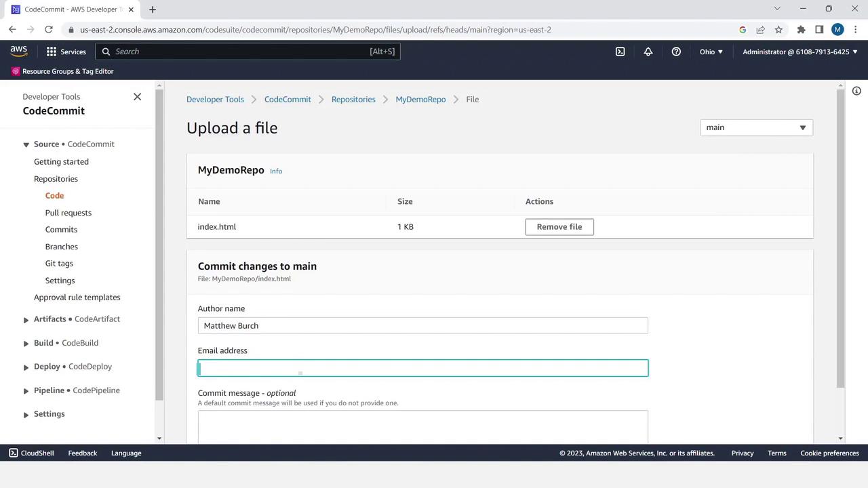Open the info panel icon at right edge
Image resolution: width=868 pixels, height=488 pixels.
pyautogui.click(x=856, y=91)
